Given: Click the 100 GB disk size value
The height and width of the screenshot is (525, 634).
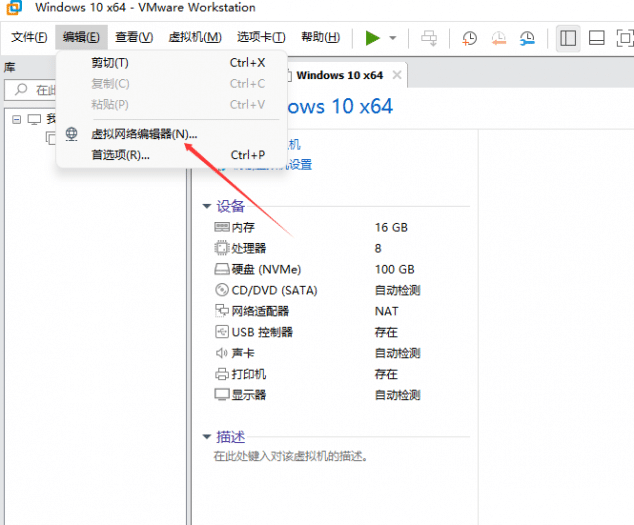Looking at the screenshot, I should click(394, 269).
